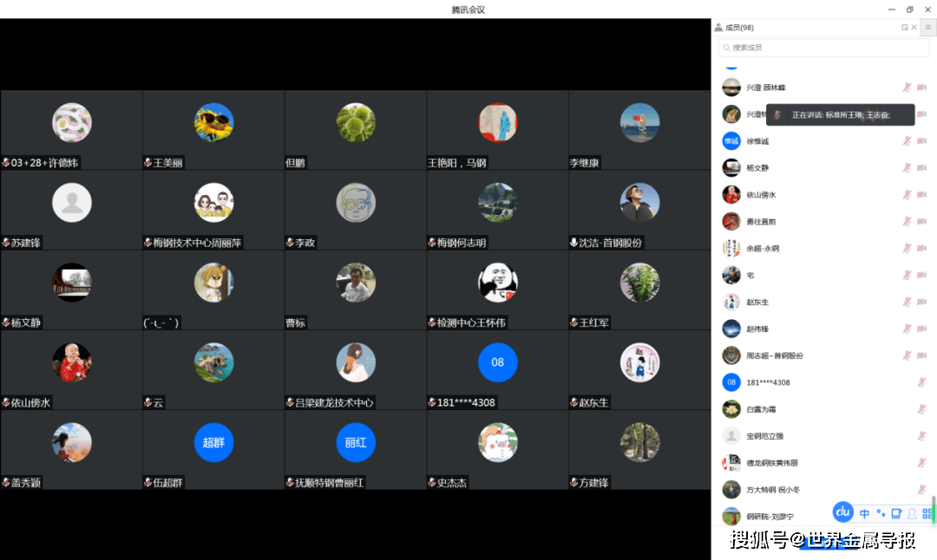Pop out the members panel window
The height and width of the screenshot is (560, 937).
pyautogui.click(x=904, y=28)
